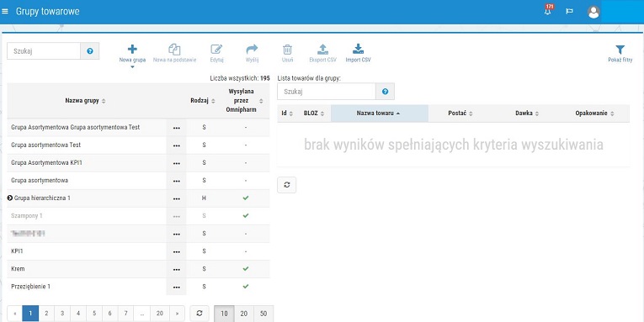
Task: Jump to page 20 of groups
Action: point(160,314)
